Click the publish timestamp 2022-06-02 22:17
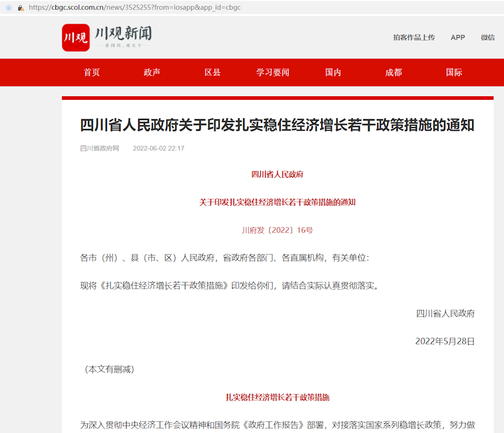The height and width of the screenshot is (433, 504). click(158, 148)
